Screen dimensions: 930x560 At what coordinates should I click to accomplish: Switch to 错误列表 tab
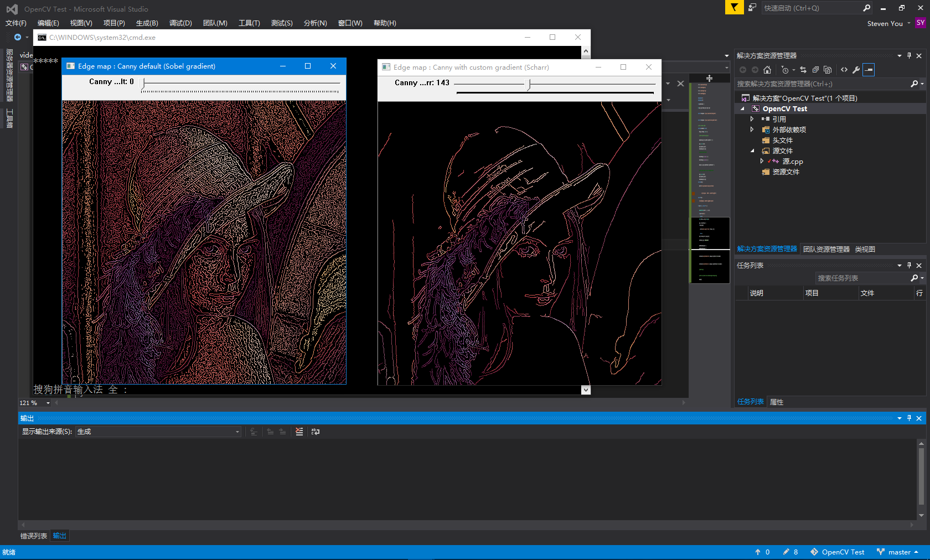click(34, 536)
